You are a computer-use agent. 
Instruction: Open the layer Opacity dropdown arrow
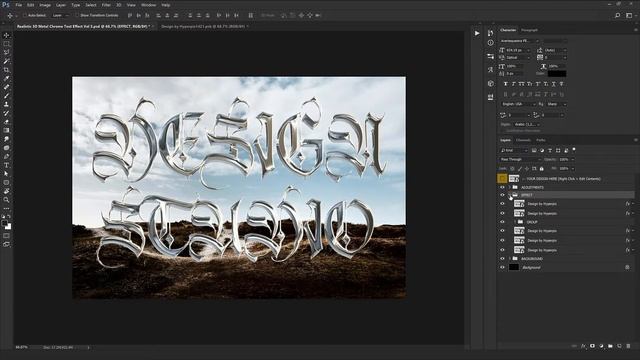pos(573,159)
